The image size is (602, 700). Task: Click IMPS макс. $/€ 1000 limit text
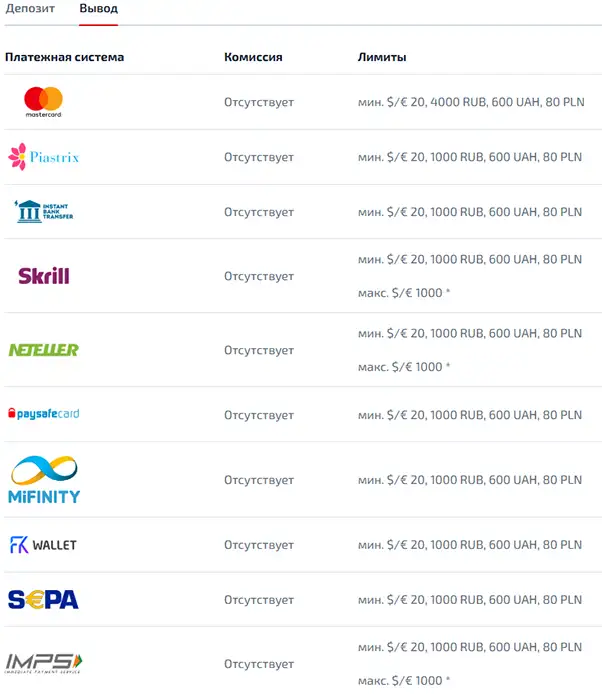[x=404, y=681]
